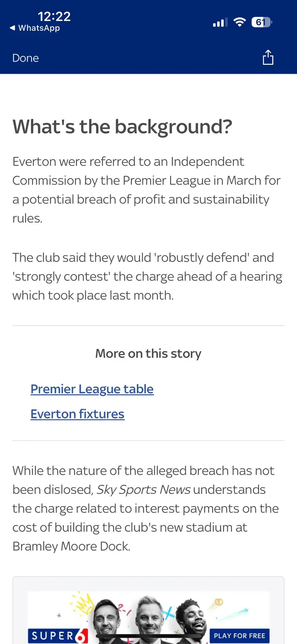This screenshot has height=644, width=297.
Task: Tap the share icon in header
Action: [268, 57]
